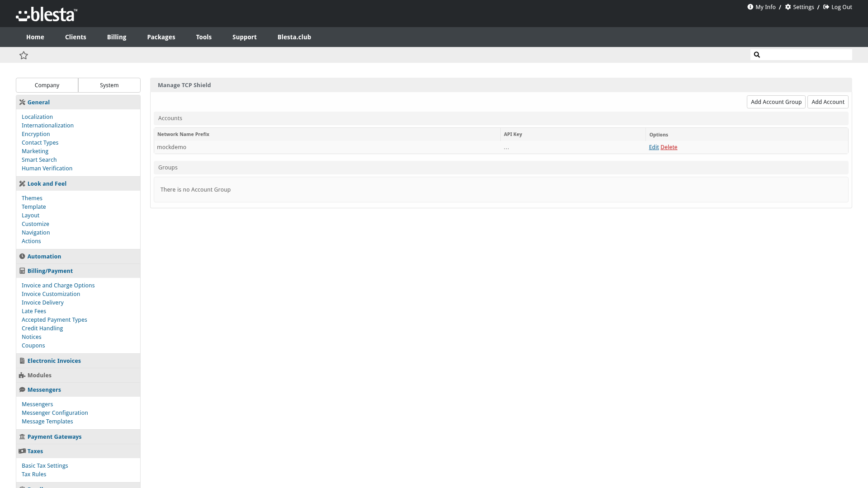Open Internationalization settings
Image resolution: width=868 pixels, height=488 pixels.
click(x=47, y=125)
